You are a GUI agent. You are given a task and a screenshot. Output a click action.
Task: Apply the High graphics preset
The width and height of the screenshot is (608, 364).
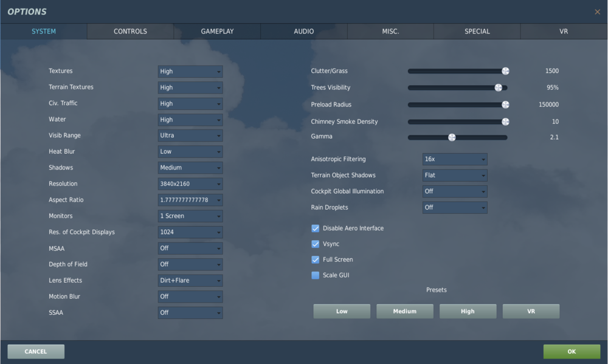pyautogui.click(x=468, y=311)
